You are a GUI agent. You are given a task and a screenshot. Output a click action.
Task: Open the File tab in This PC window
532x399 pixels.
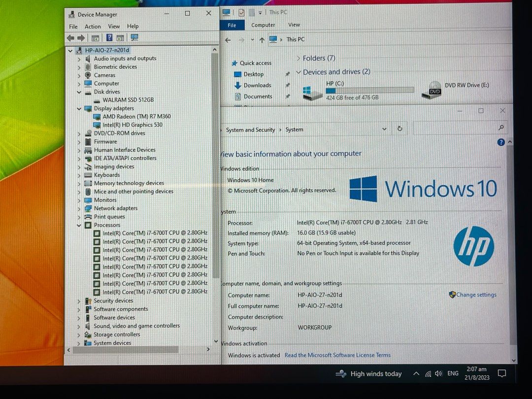[232, 25]
